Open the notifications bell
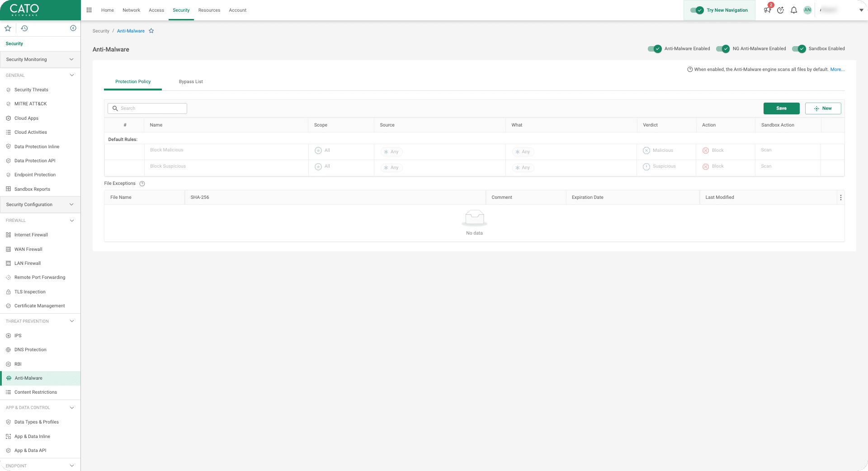This screenshot has height=471, width=868. [x=794, y=10]
